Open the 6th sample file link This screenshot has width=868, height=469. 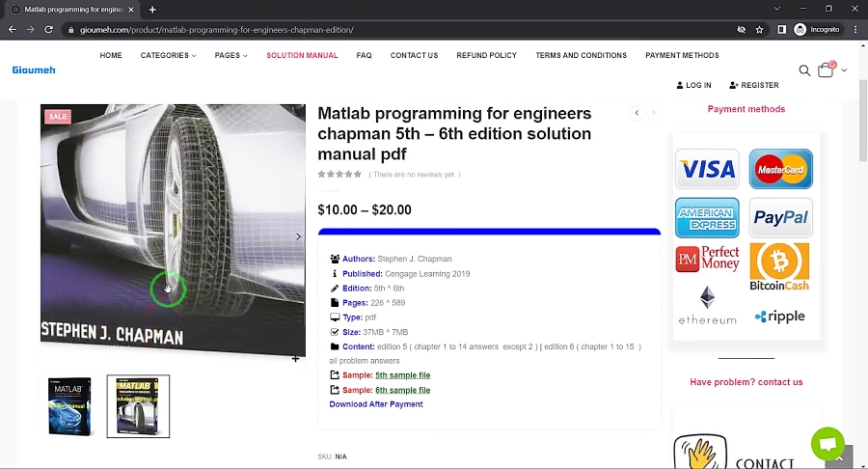[402, 390]
